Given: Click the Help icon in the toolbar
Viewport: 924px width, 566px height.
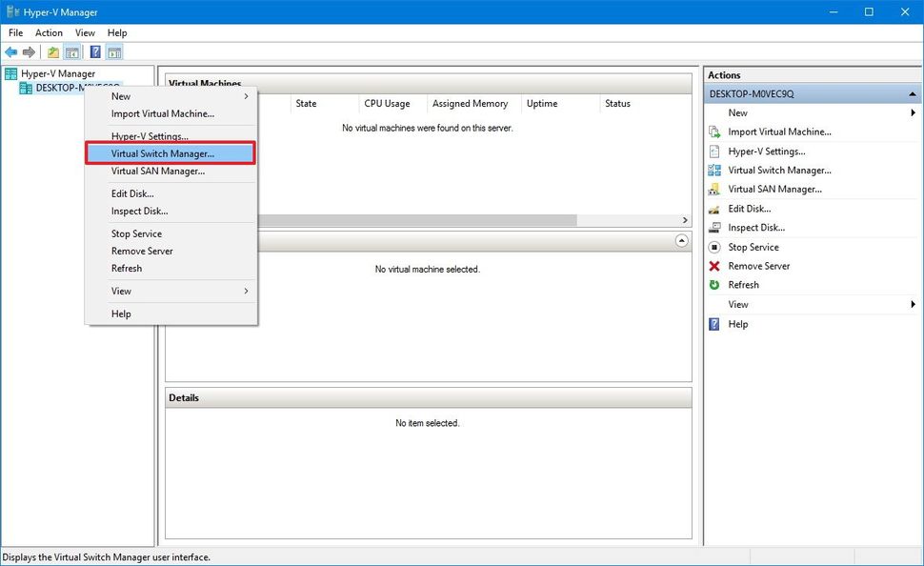Looking at the screenshot, I should click(x=95, y=51).
